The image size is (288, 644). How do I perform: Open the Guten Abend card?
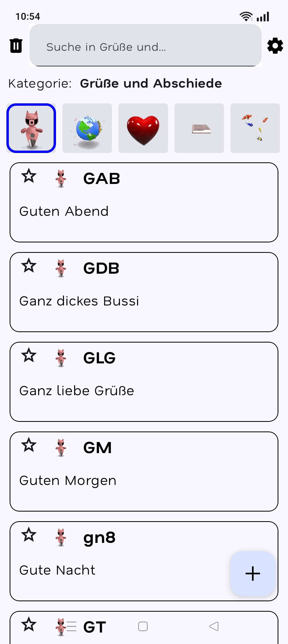click(x=144, y=211)
